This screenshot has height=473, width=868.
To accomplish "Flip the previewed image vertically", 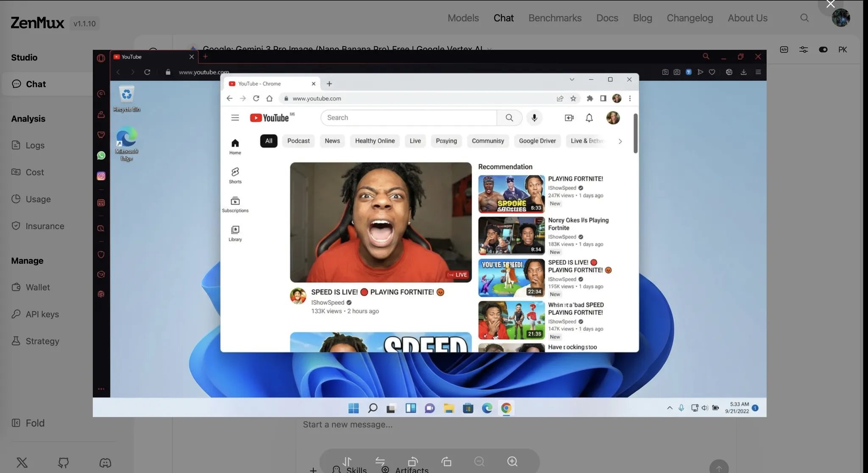I will point(347,461).
